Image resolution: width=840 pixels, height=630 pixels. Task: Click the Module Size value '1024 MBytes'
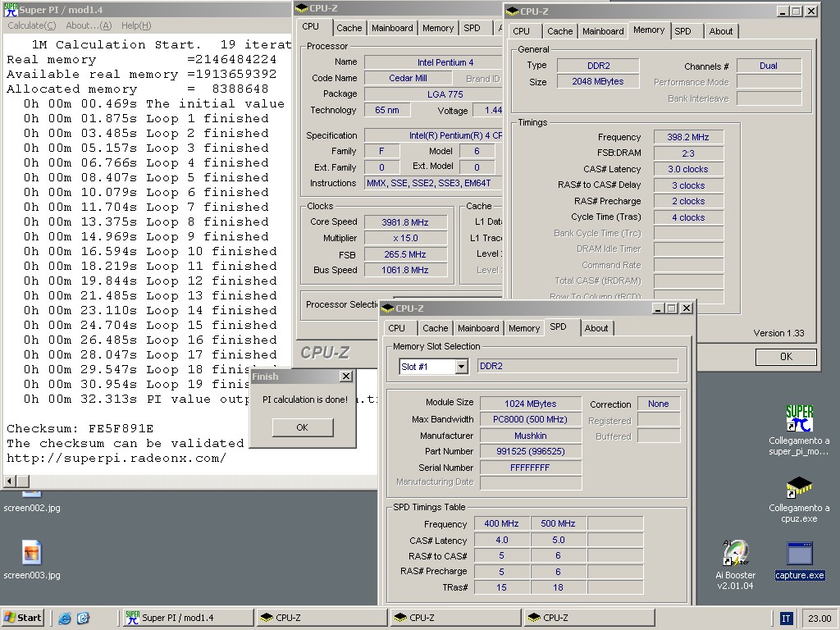[531, 404]
